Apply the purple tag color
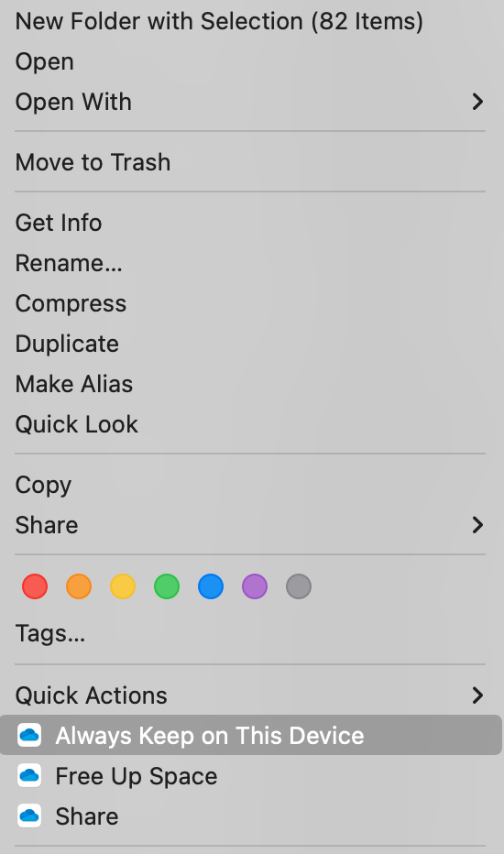504x854 pixels. point(255,586)
